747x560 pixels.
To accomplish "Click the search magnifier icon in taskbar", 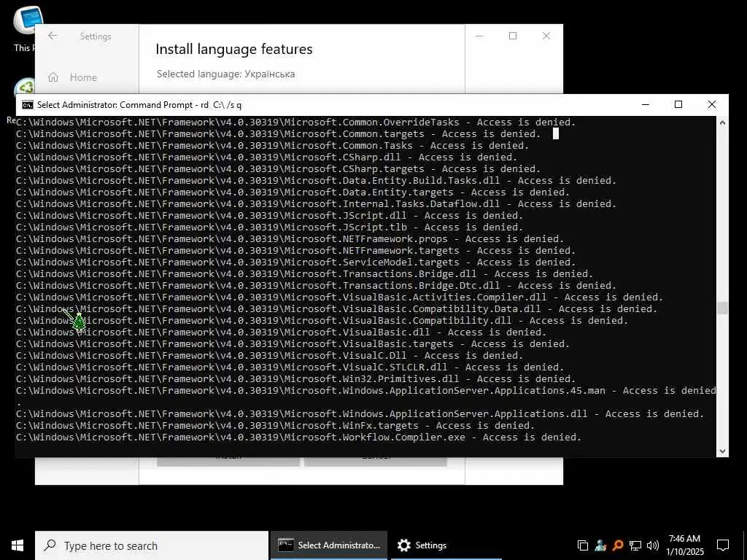I will 50,545.
